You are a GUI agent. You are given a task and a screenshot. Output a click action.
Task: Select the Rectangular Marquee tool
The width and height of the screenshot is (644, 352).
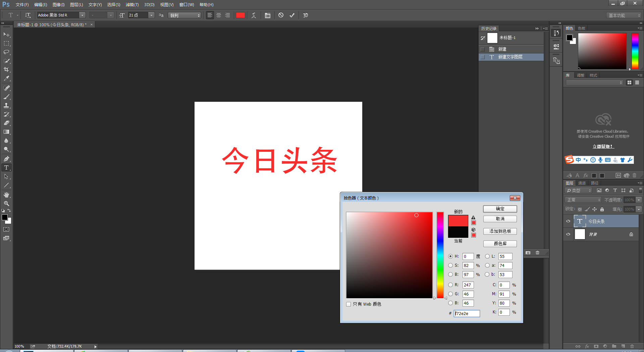point(6,43)
